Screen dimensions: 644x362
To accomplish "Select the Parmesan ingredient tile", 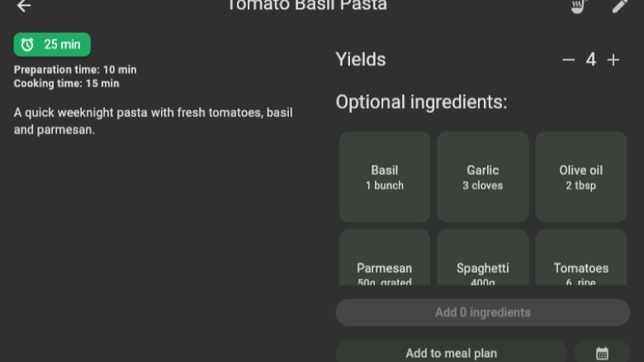I will [x=385, y=257].
